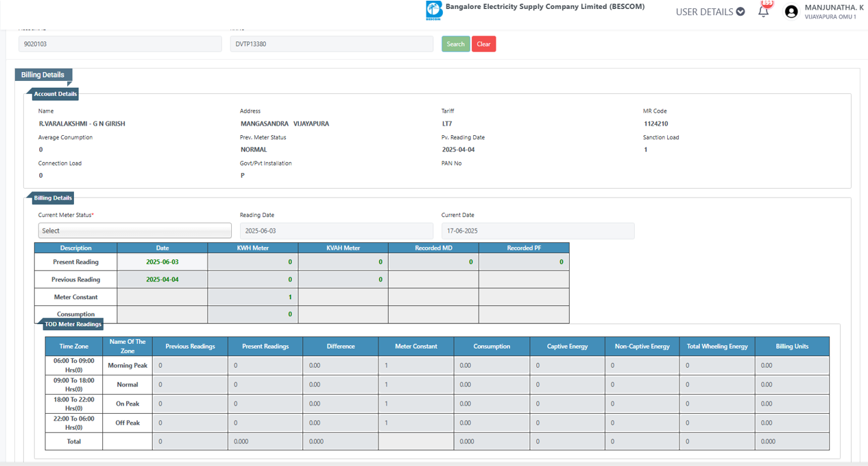Image resolution: width=868 pixels, height=466 pixels.
Task: Click the Name Of The Zone column header
Action: (128, 346)
